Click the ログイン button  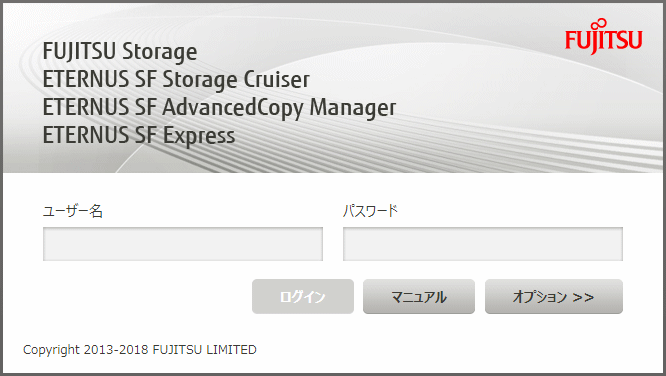coord(303,297)
